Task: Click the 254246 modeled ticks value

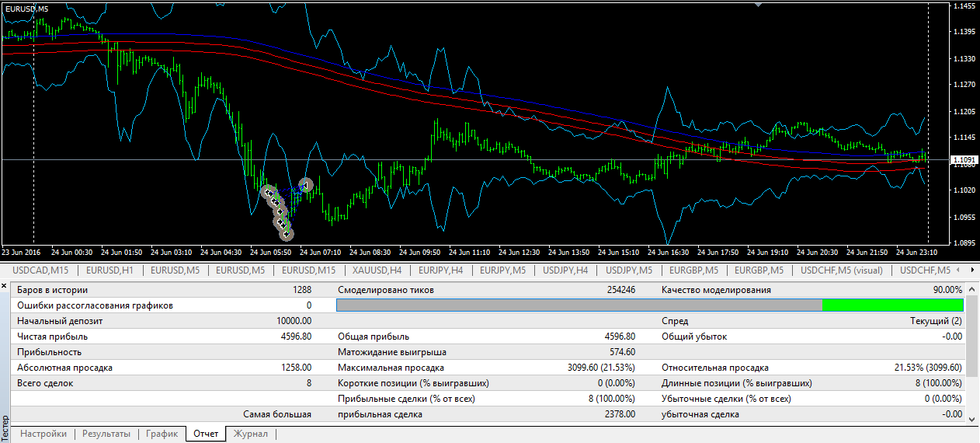Action: coord(620,290)
